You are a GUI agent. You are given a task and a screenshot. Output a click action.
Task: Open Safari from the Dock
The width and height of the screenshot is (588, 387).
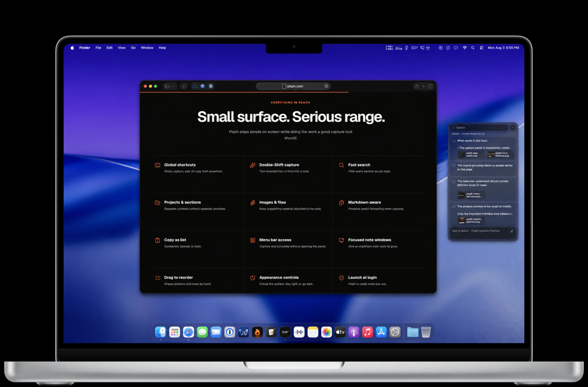point(188,332)
